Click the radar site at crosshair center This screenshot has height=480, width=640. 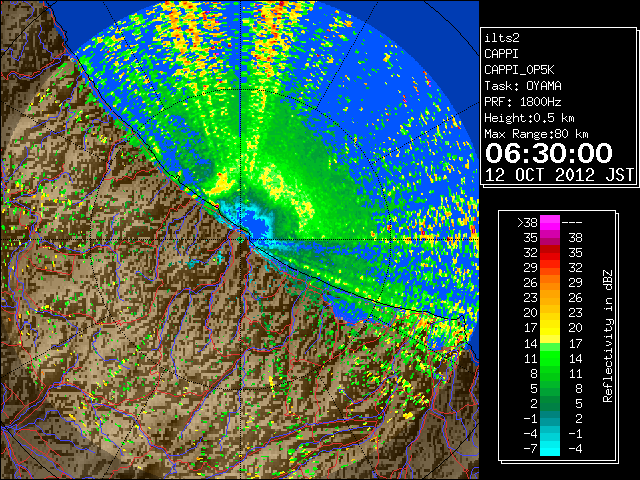[x=241, y=239]
